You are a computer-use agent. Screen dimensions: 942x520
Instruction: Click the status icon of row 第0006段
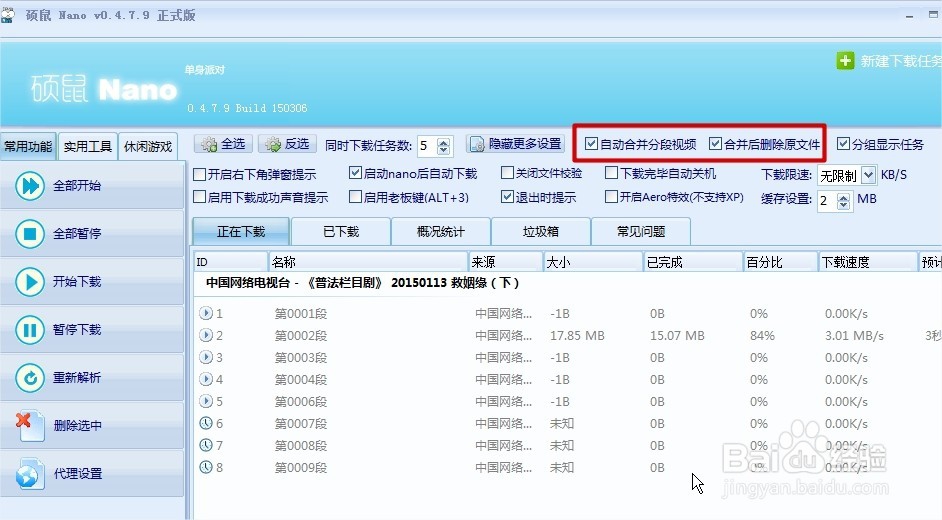click(206, 401)
